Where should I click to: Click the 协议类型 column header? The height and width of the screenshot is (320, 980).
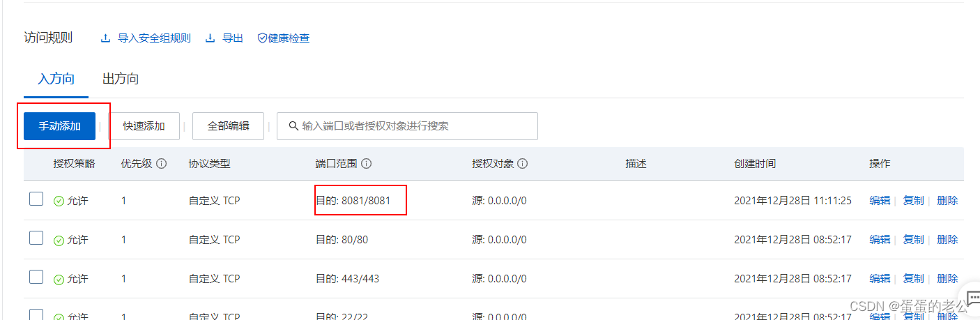209,164
